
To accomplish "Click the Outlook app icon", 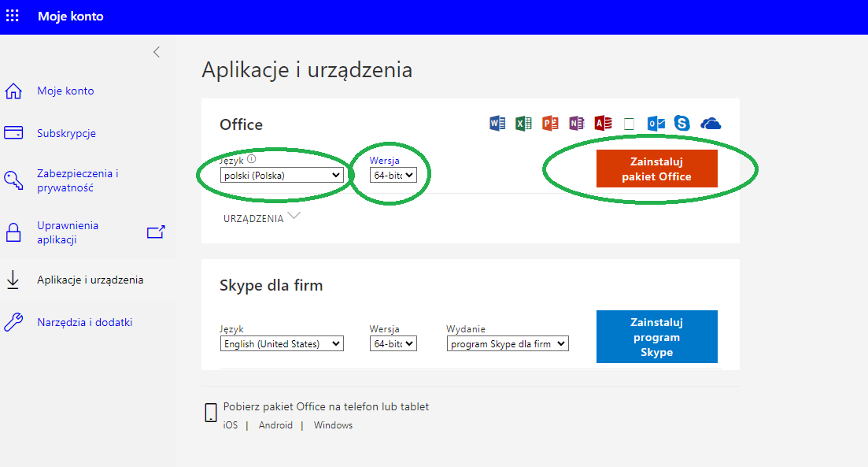I will 656,123.
